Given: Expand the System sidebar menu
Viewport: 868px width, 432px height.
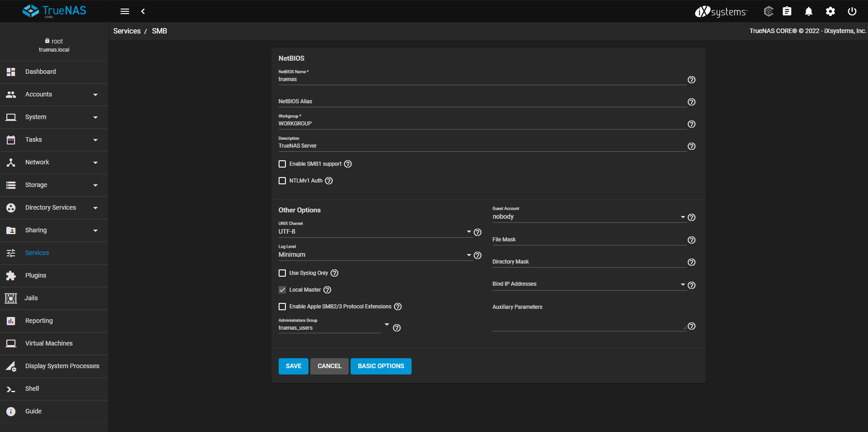Looking at the screenshot, I should tap(54, 117).
